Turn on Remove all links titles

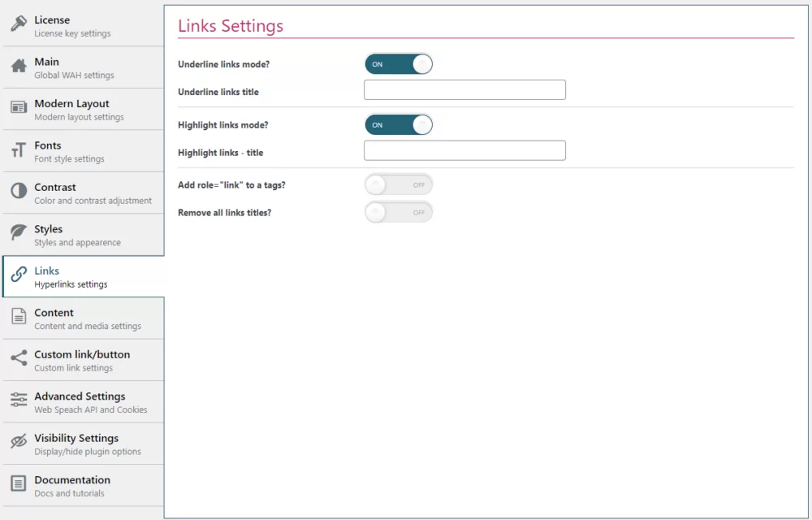(x=399, y=212)
